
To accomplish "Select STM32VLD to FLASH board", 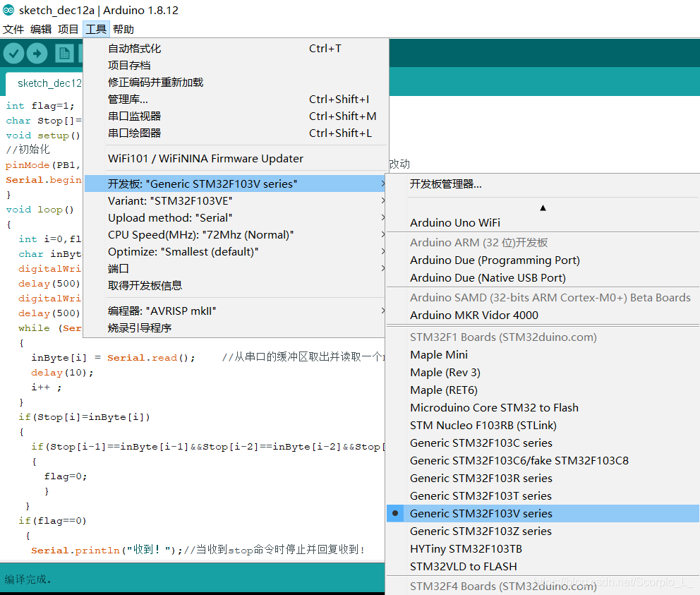I will click(543, 567).
